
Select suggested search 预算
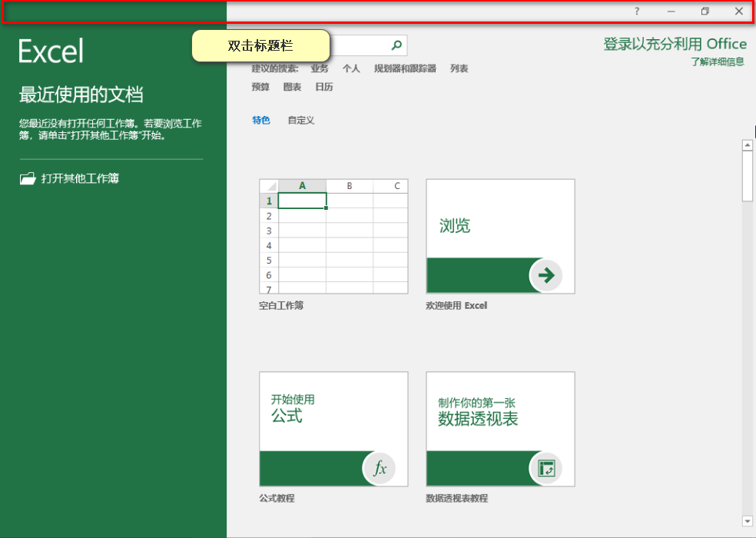click(260, 87)
